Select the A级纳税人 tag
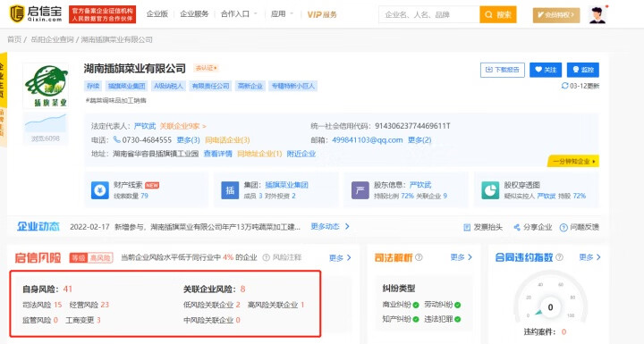This screenshot has height=344, width=644. coord(168,86)
